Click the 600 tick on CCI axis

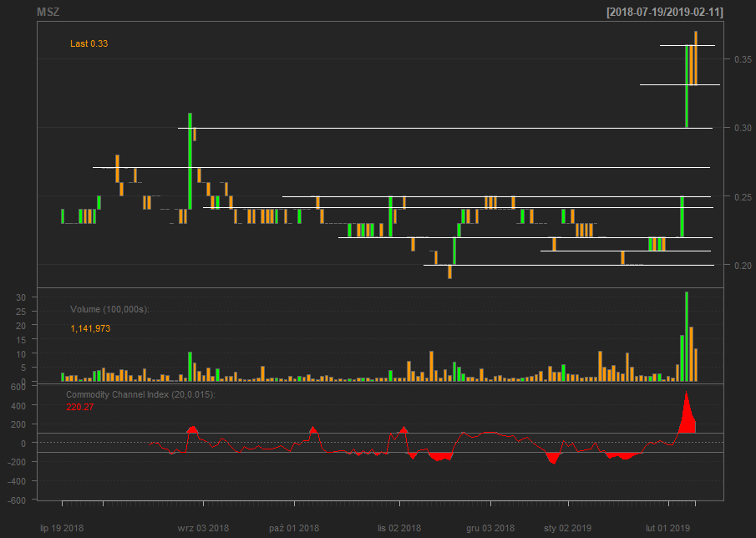[18, 387]
